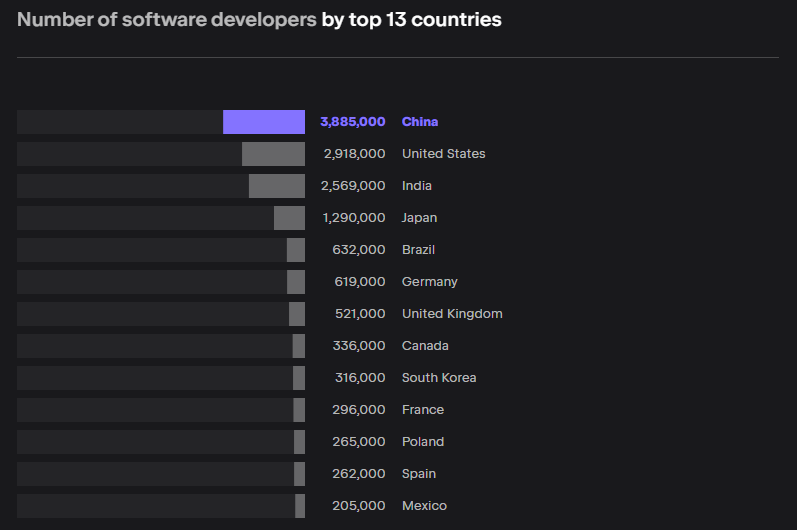Click the purple China bar
The height and width of the screenshot is (530, 797).
pos(264,122)
